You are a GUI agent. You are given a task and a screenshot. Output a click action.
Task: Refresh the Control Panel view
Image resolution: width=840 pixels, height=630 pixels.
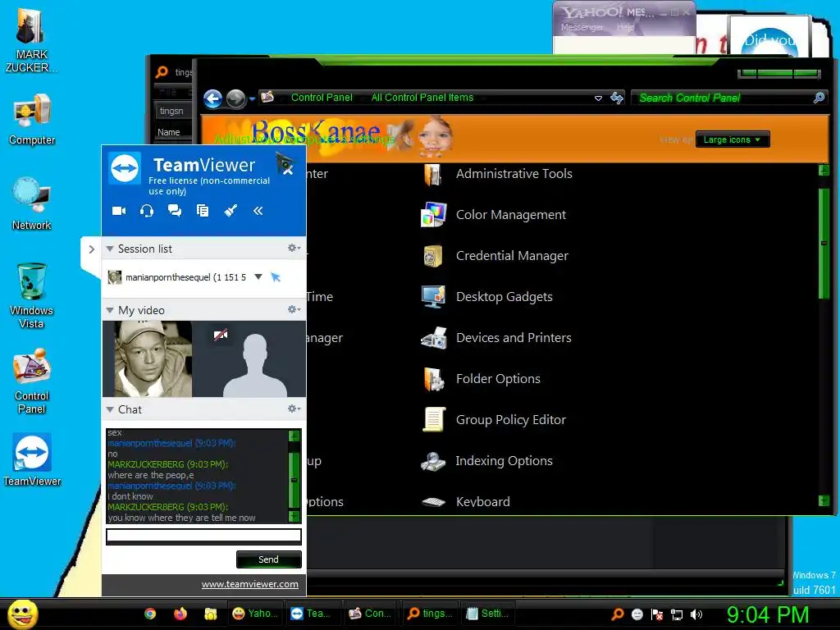(x=617, y=98)
